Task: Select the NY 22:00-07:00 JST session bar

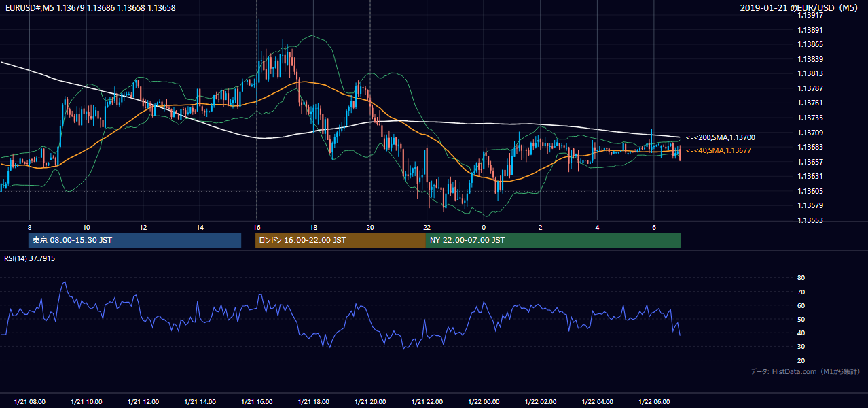Action: (x=554, y=240)
